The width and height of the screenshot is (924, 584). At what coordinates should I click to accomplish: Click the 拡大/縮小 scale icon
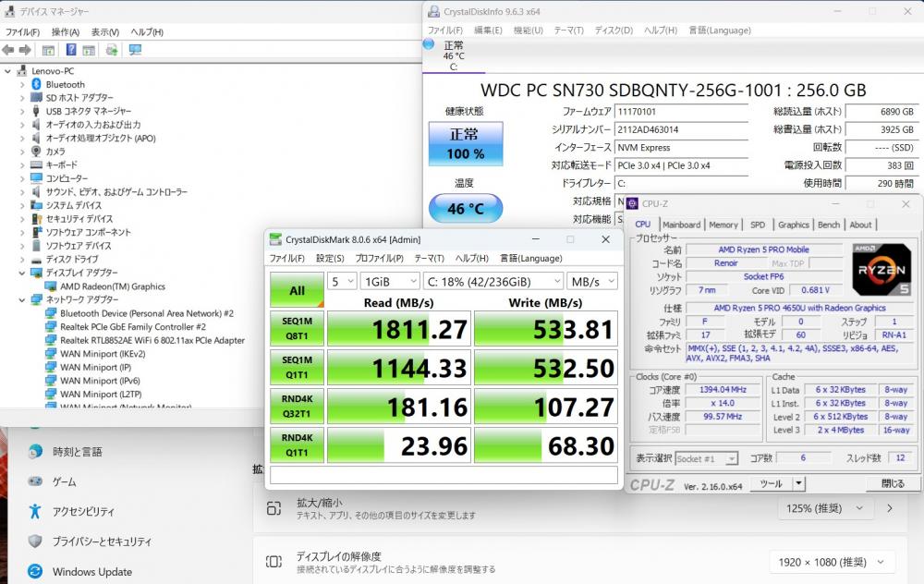274,508
